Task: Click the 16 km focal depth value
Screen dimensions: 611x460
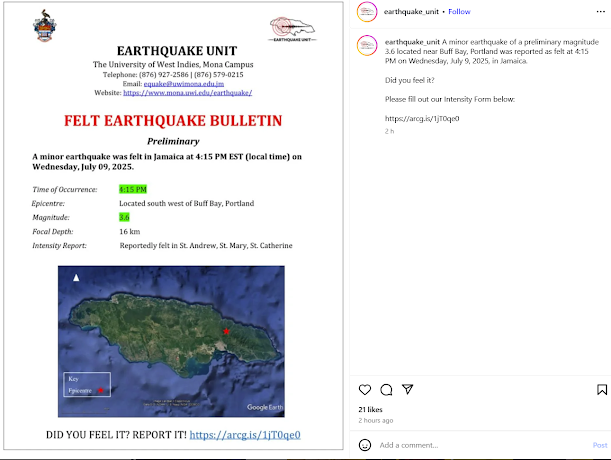Action: (129, 232)
